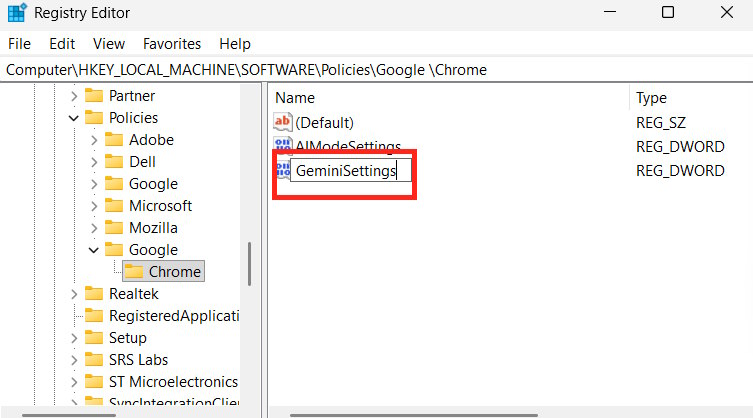Select the Mozilla folder icon
753x418 pixels.
click(x=114, y=227)
